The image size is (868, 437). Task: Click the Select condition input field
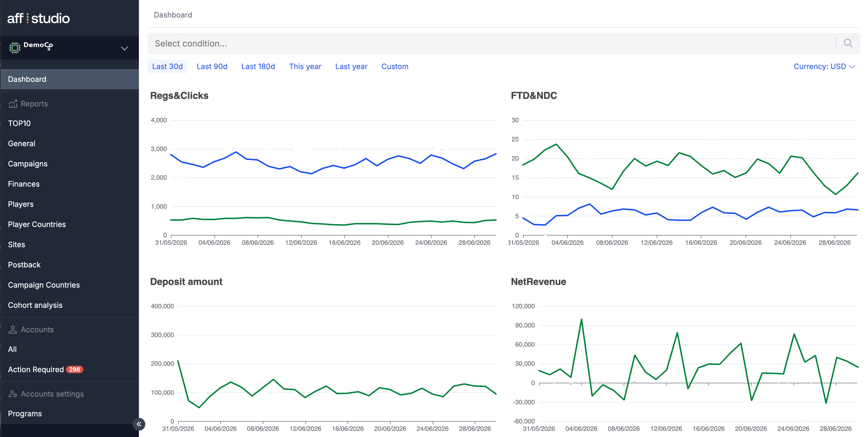[491, 43]
